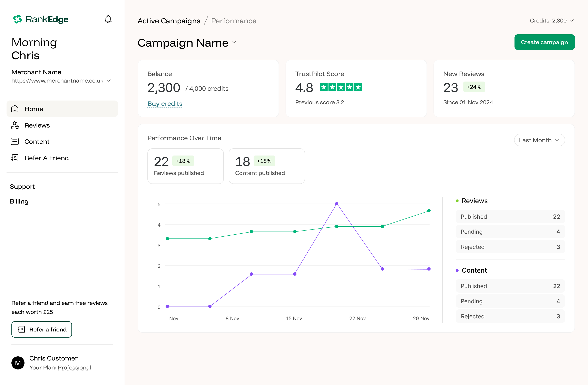588x385 pixels.
Task: Click the Reviews stars icon
Action: tap(15, 125)
